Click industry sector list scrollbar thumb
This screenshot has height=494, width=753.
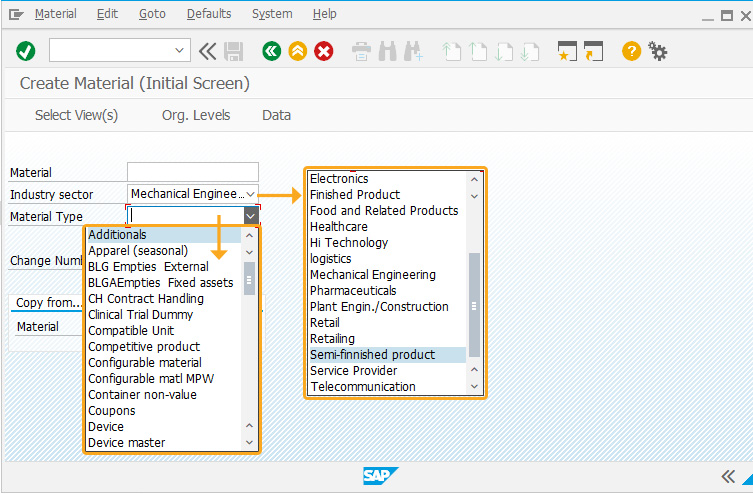[x=474, y=305]
